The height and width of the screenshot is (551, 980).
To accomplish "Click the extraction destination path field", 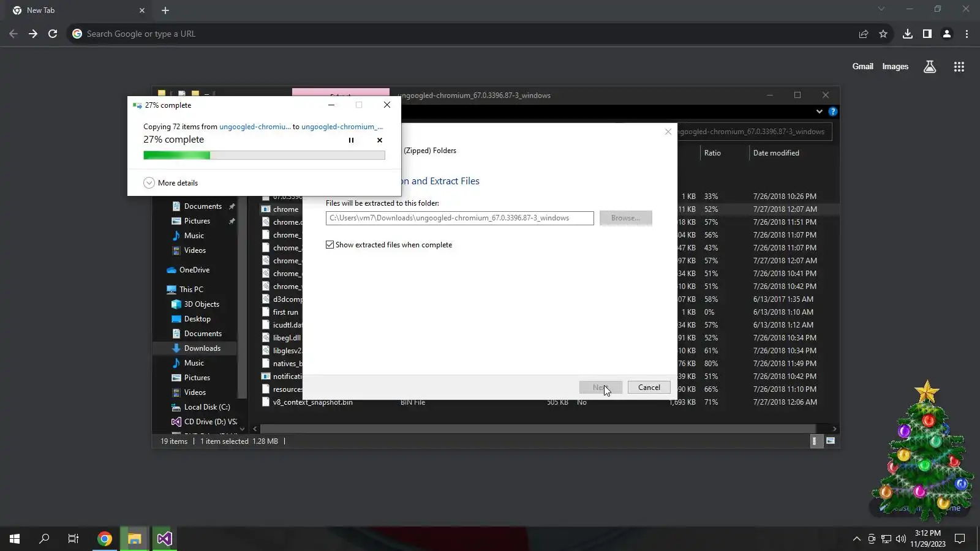I will [x=459, y=218].
